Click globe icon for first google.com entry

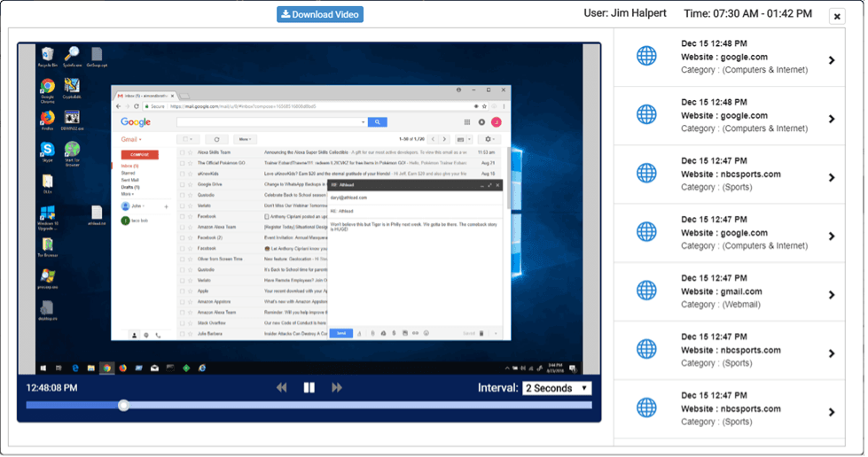point(647,56)
